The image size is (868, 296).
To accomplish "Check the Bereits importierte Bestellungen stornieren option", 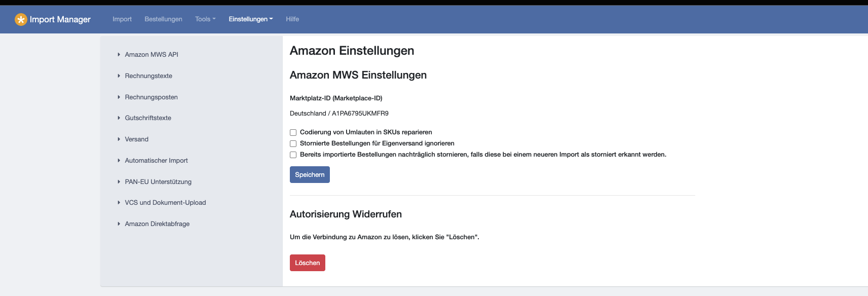I will click(293, 155).
